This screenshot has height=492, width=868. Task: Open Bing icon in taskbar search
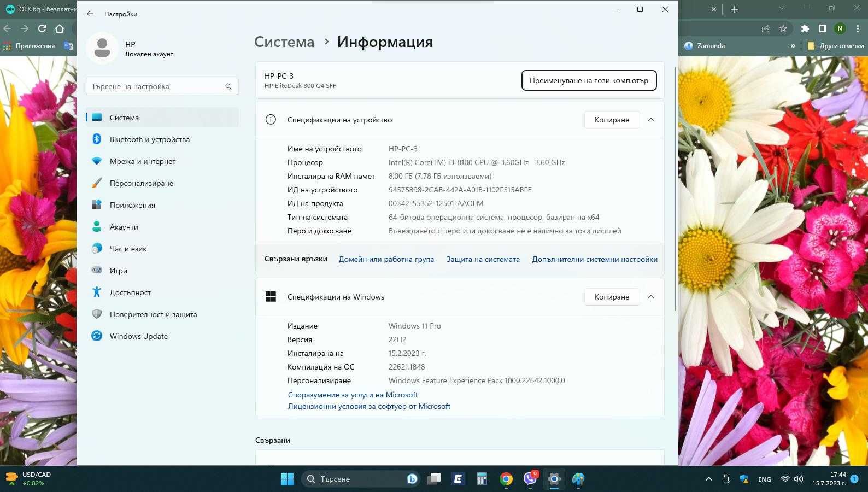[412, 479]
